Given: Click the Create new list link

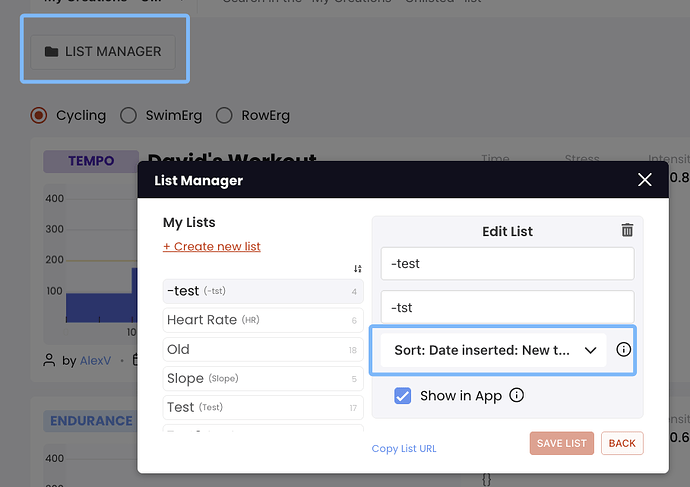Looking at the screenshot, I should click(x=211, y=246).
